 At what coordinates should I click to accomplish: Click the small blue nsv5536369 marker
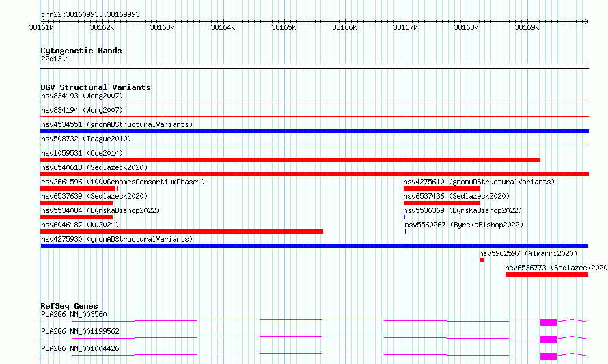[x=404, y=217]
